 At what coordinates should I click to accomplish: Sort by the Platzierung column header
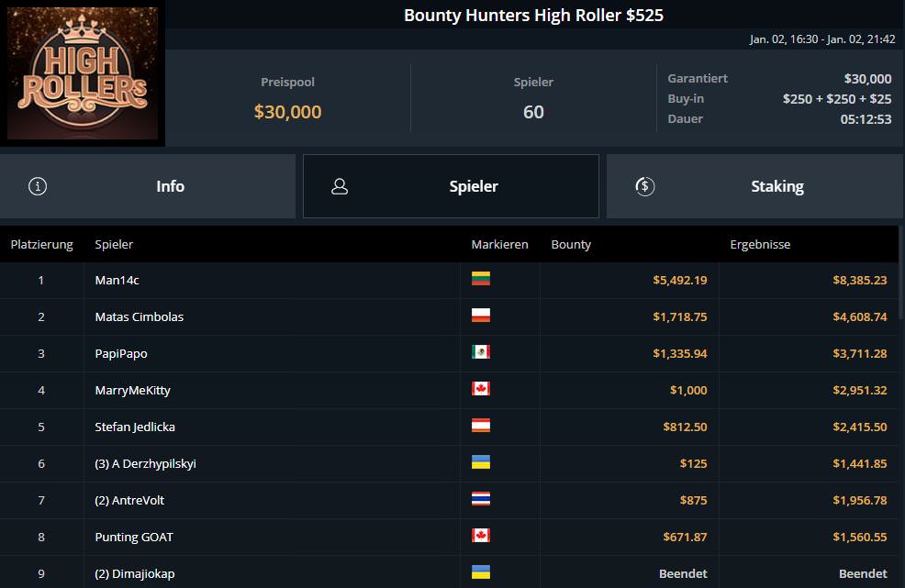(41, 245)
